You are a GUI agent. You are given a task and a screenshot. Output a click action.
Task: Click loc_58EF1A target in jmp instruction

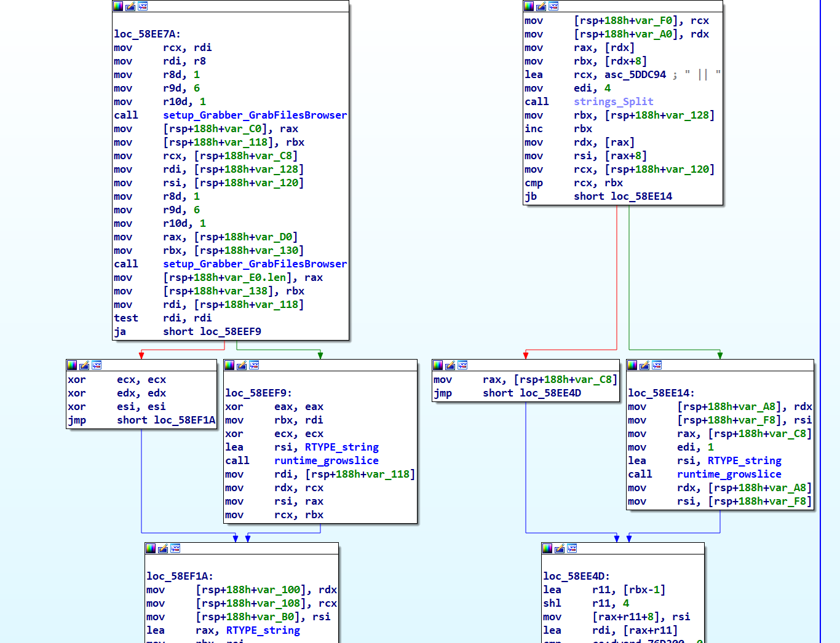pyautogui.click(x=184, y=420)
